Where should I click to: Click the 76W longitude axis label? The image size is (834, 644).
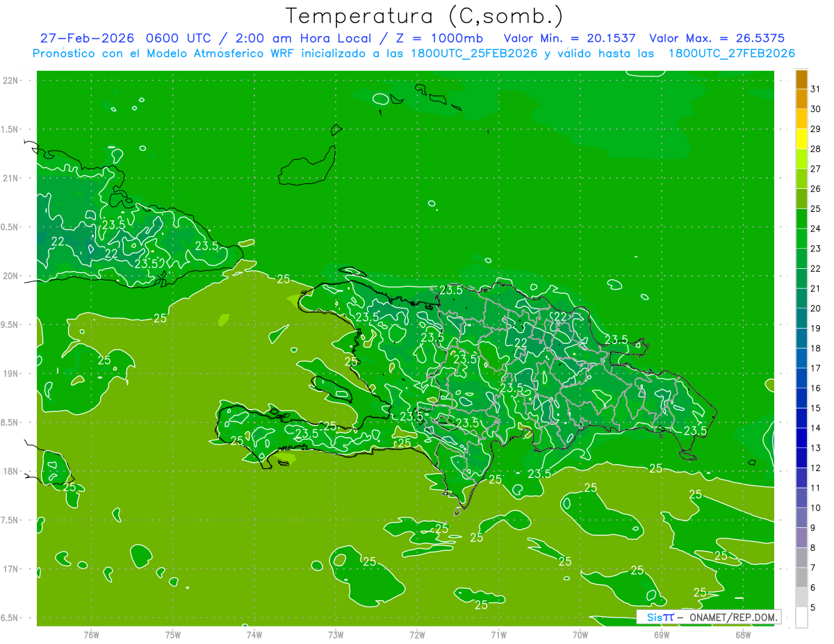(91, 635)
